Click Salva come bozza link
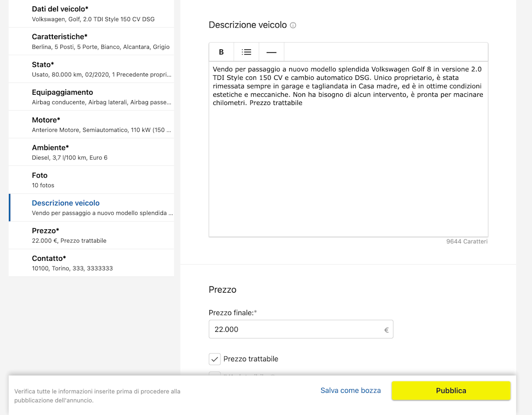Image resolution: width=532 pixels, height=415 pixels. (351, 390)
